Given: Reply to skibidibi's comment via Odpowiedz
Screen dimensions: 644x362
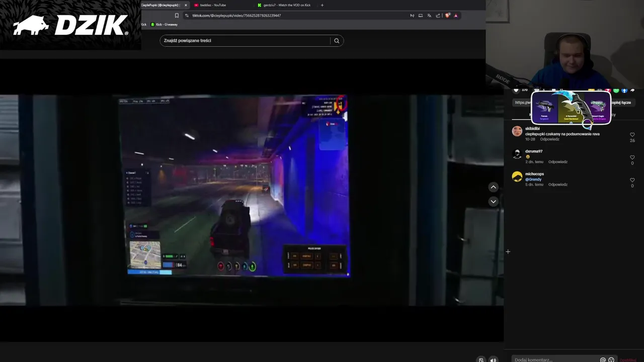Looking at the screenshot, I should coord(549,139).
